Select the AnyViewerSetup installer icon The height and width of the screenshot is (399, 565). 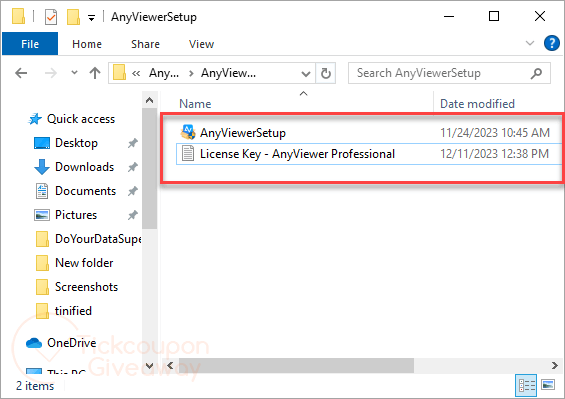click(187, 132)
